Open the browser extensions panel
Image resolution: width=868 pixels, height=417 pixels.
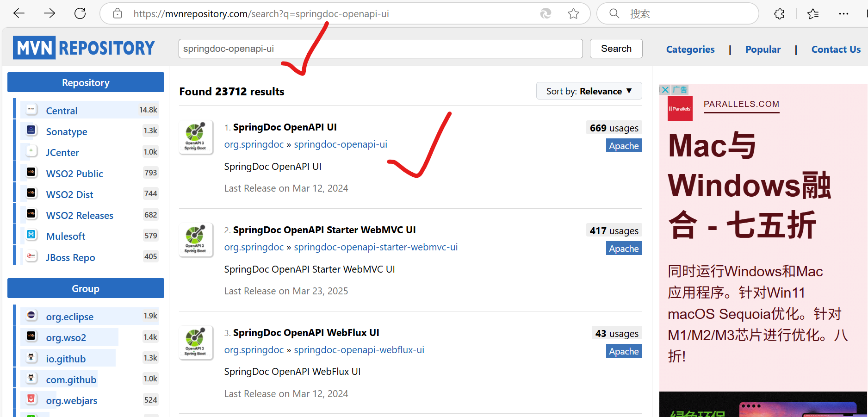click(x=779, y=13)
